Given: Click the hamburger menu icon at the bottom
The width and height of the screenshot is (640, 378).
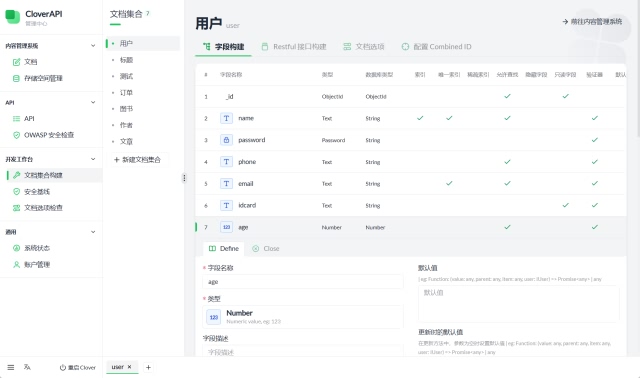Looking at the screenshot, I should coord(11,367).
